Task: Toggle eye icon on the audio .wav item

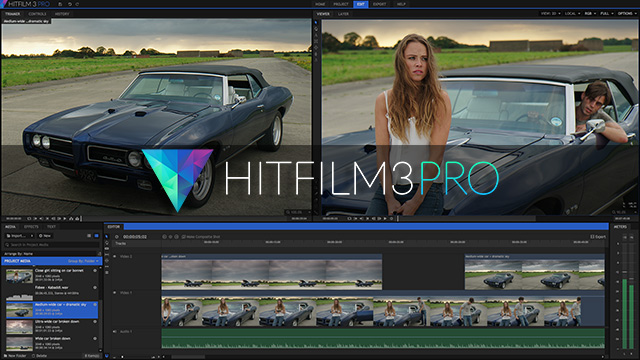Action: 95,287
